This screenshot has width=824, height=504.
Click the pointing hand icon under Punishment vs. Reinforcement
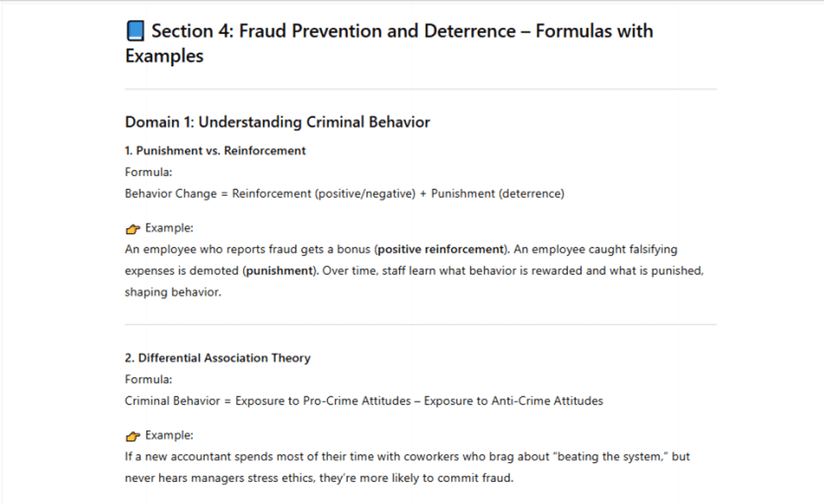tap(133, 228)
